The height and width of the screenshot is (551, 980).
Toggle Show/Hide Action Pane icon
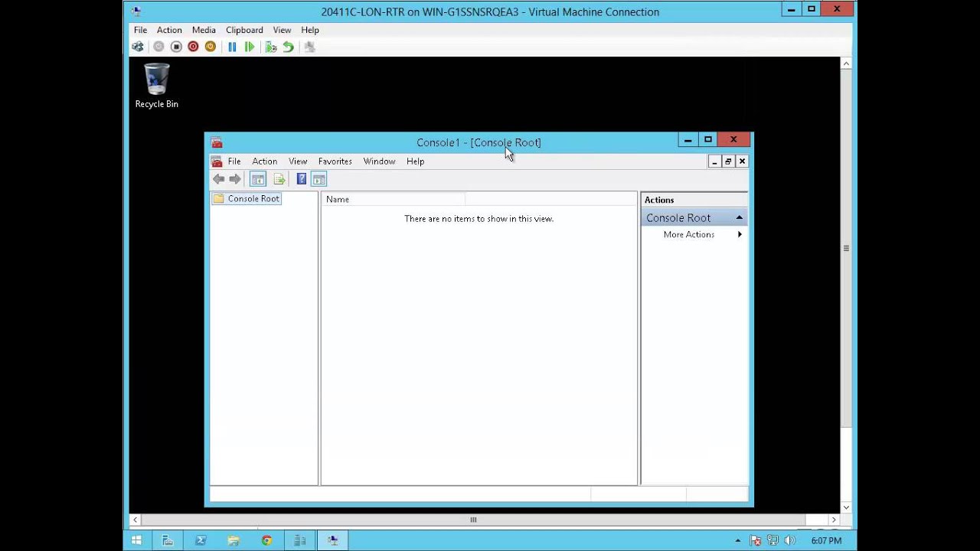319,179
